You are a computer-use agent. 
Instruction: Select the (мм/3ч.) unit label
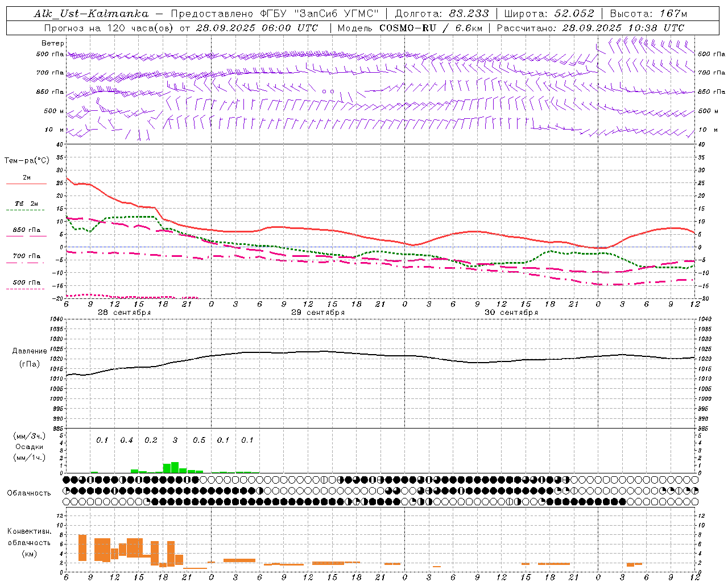(x=30, y=436)
